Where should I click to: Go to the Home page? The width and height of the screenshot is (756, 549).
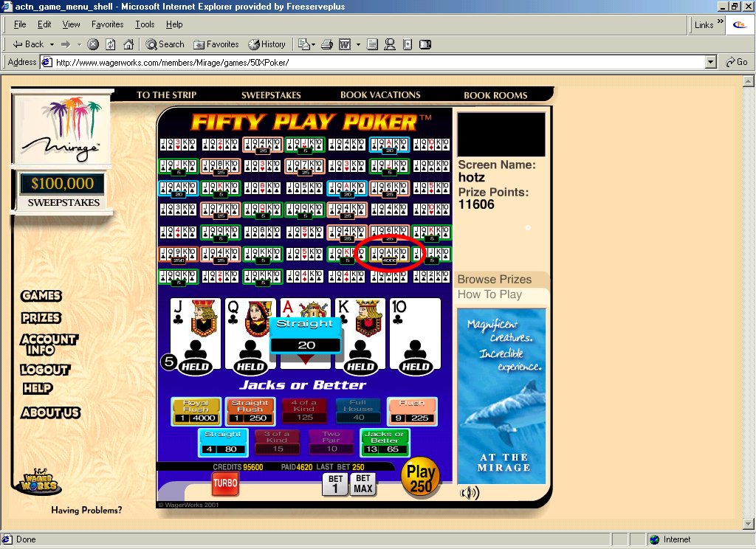[128, 44]
